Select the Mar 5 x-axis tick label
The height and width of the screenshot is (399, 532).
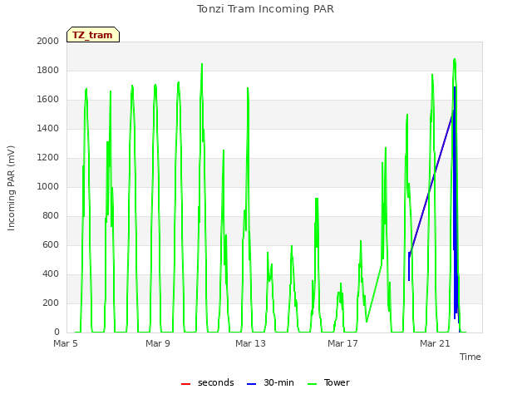coord(66,343)
